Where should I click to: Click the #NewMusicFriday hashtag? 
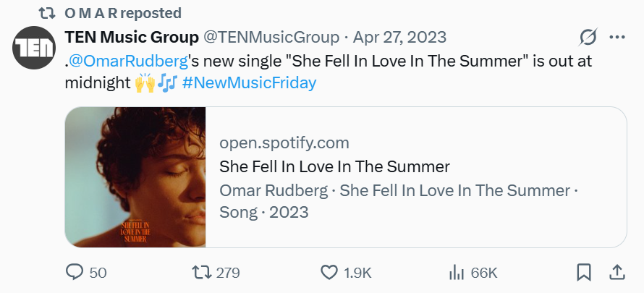point(250,82)
